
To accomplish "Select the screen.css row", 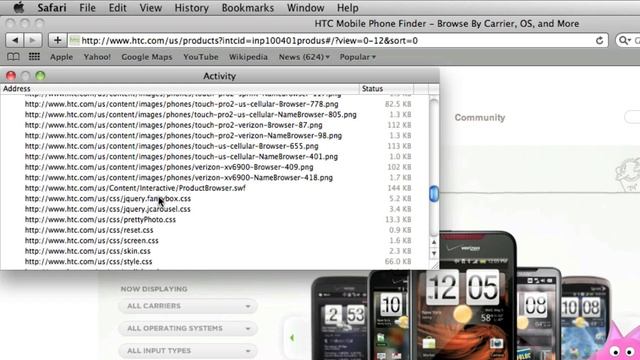I will click(214, 240).
